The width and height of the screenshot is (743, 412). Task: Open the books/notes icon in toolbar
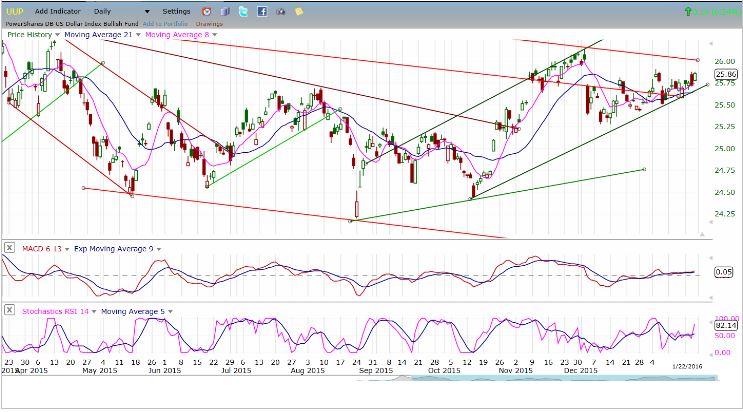(225, 11)
